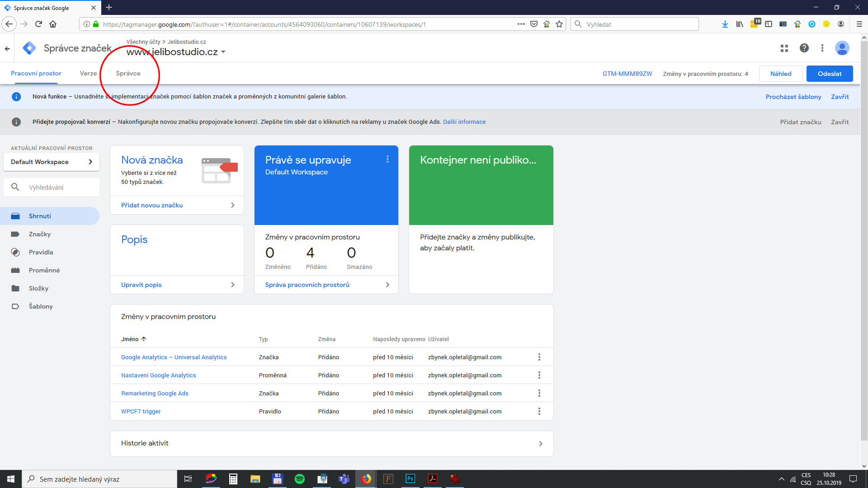Open the WPCF7 trigger entry
Screen dimensions: 868x488
pyautogui.click(x=141, y=411)
